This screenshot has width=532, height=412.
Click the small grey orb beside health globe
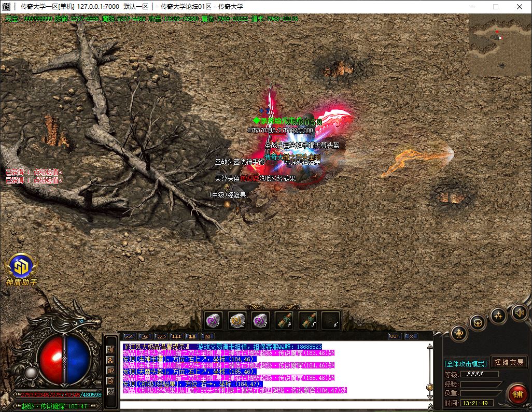click(32, 373)
